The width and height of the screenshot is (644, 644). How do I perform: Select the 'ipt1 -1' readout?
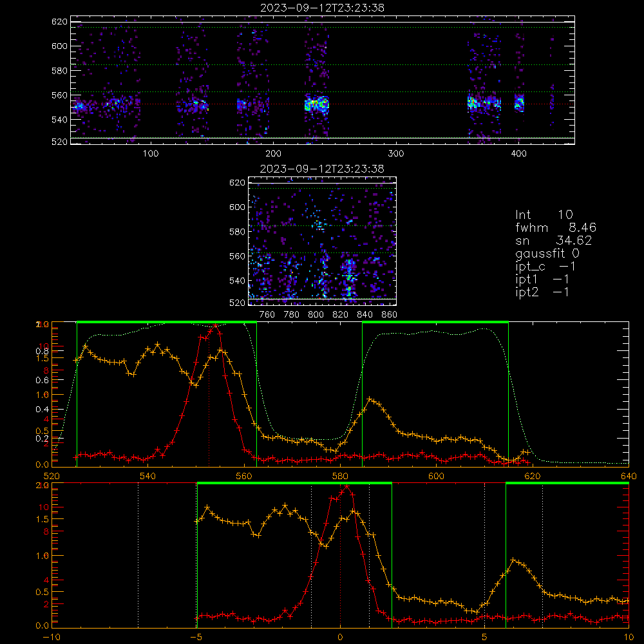tap(542, 279)
